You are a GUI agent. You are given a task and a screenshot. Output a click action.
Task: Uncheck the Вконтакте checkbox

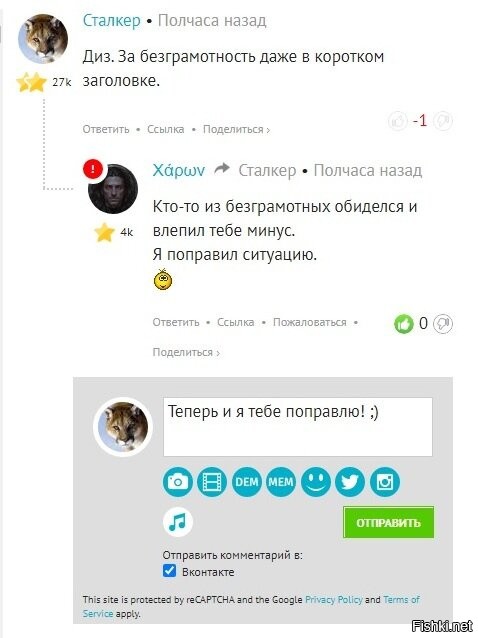(x=170, y=571)
